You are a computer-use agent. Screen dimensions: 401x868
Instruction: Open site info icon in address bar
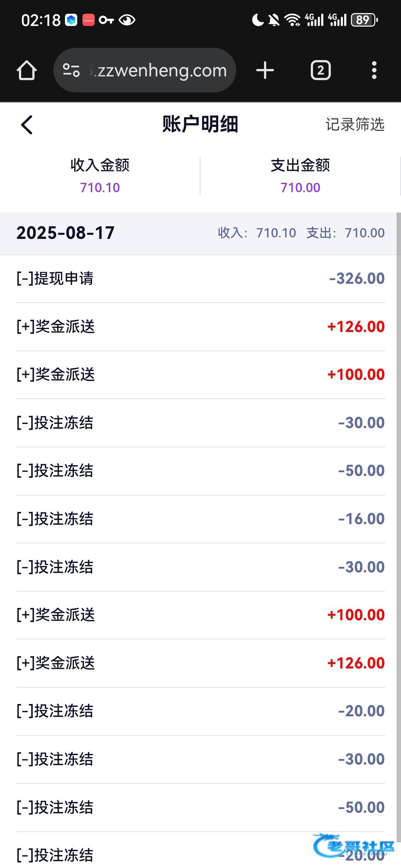tap(71, 70)
